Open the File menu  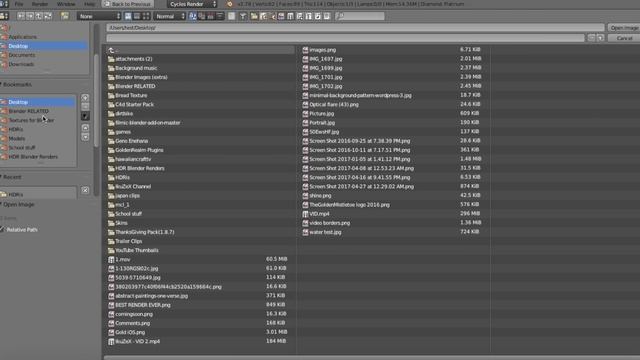(19, 4)
